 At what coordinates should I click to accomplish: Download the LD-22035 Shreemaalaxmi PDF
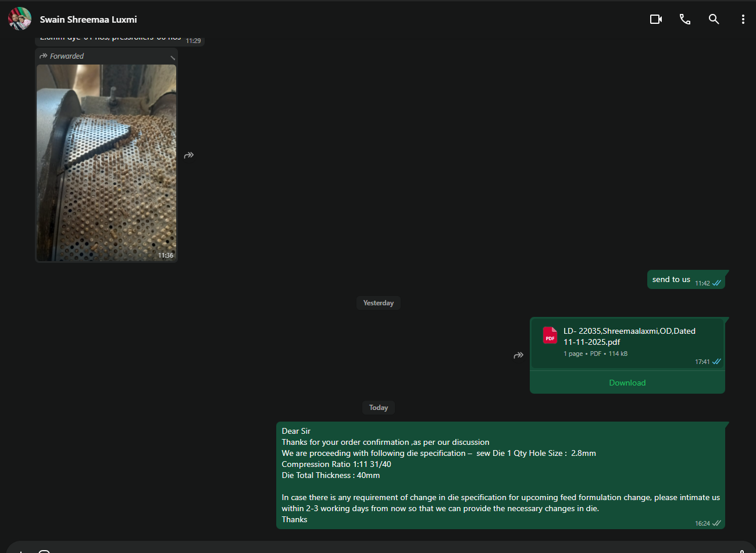tap(627, 383)
